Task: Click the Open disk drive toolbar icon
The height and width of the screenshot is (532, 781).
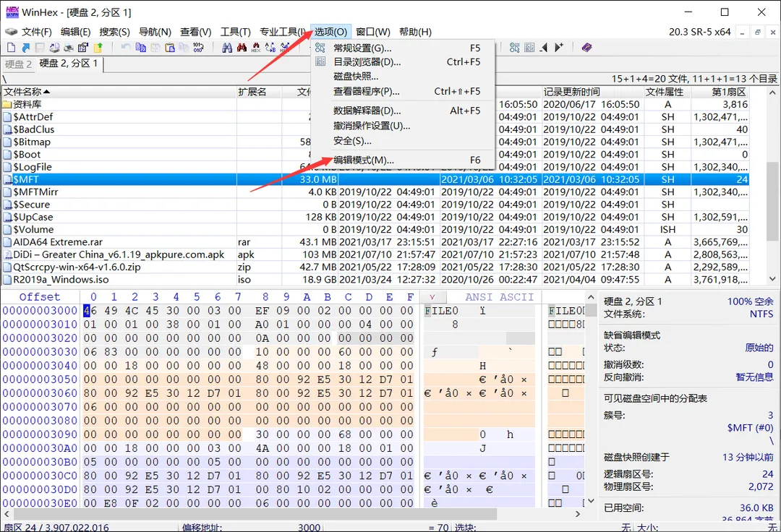Action: (54, 48)
